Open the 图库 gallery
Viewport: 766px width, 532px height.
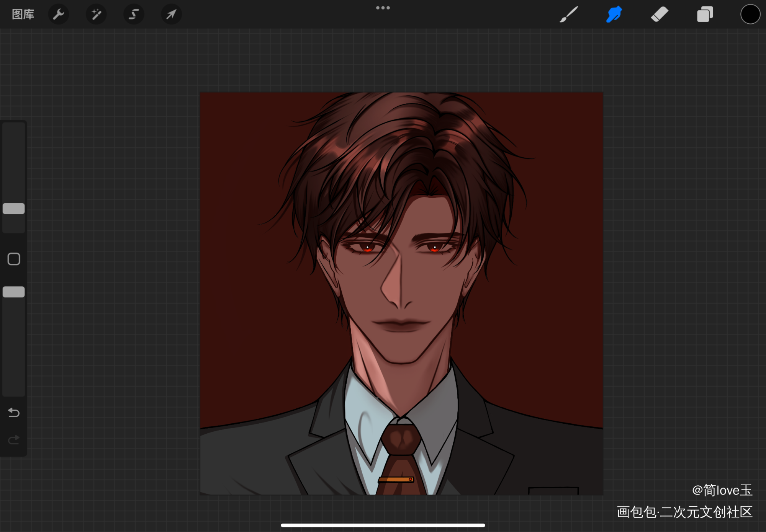(23, 15)
